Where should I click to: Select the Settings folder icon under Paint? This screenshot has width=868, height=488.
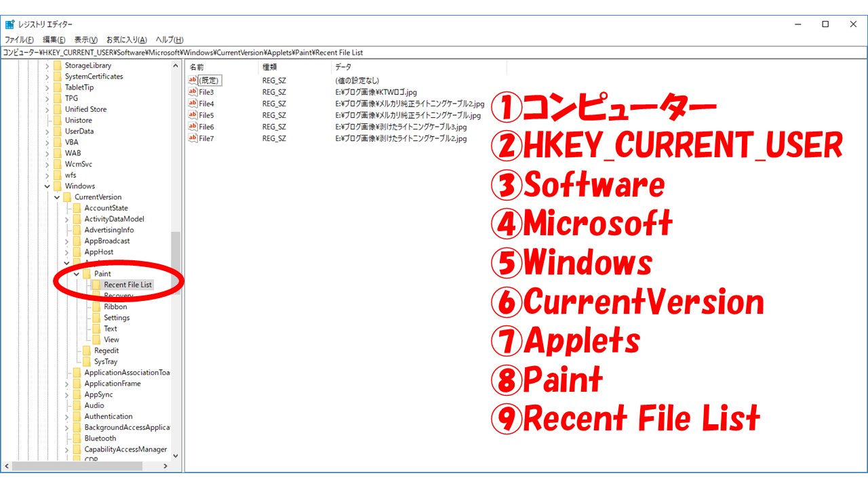96,318
